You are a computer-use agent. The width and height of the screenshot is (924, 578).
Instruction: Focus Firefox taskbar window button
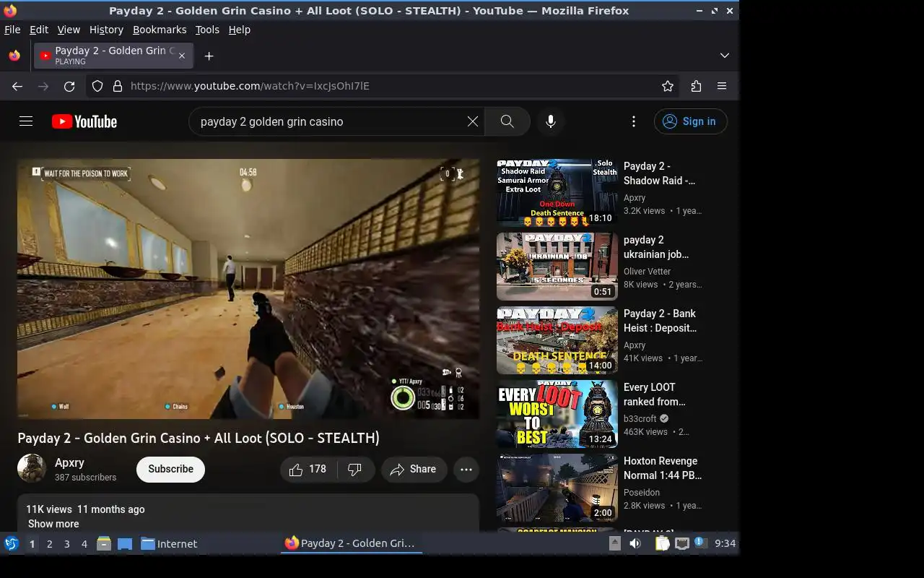(351, 543)
